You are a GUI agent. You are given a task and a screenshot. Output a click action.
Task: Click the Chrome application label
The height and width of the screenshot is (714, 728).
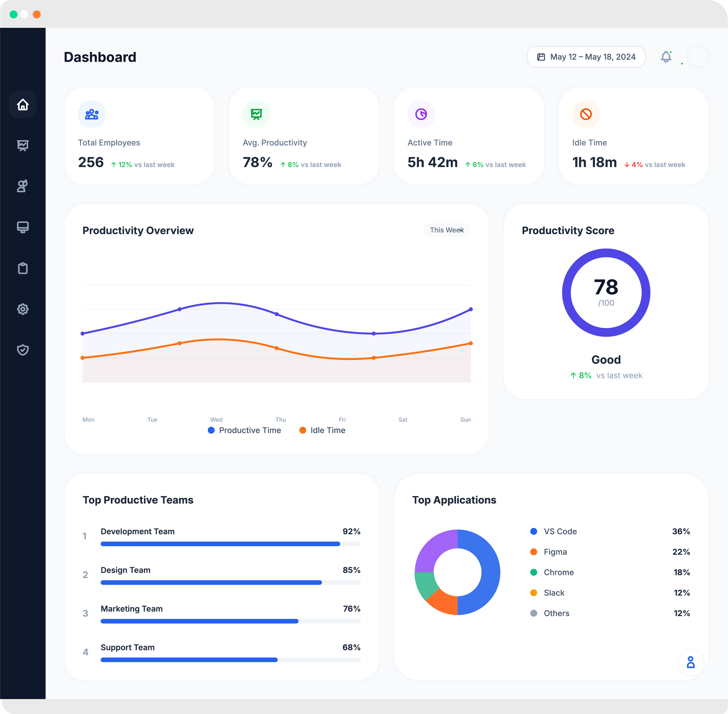coord(558,572)
